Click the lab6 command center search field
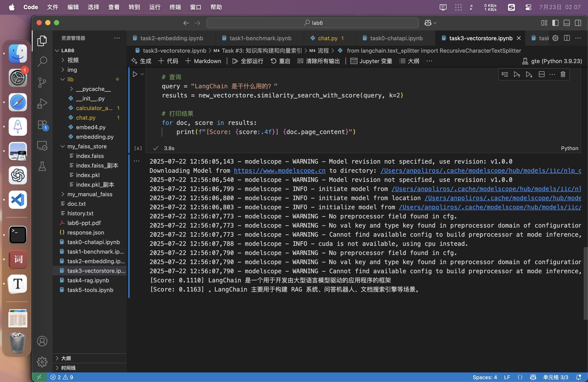 point(312,23)
